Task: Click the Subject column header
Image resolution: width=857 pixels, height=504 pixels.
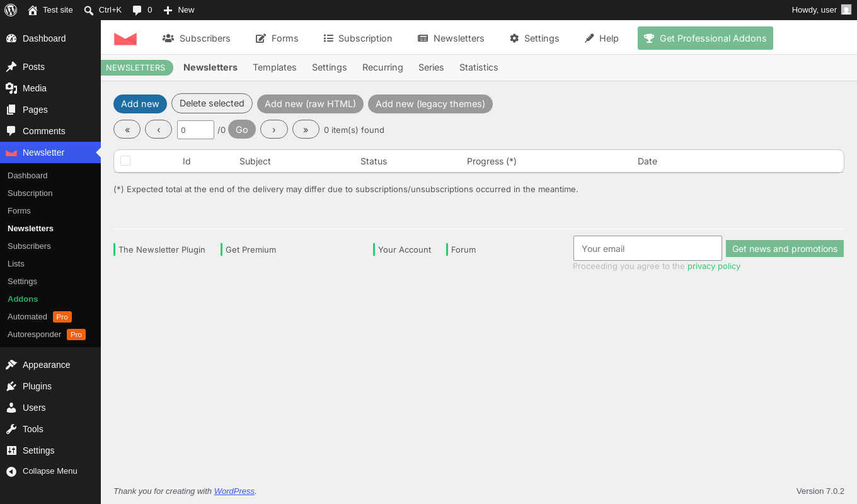Action: [255, 161]
